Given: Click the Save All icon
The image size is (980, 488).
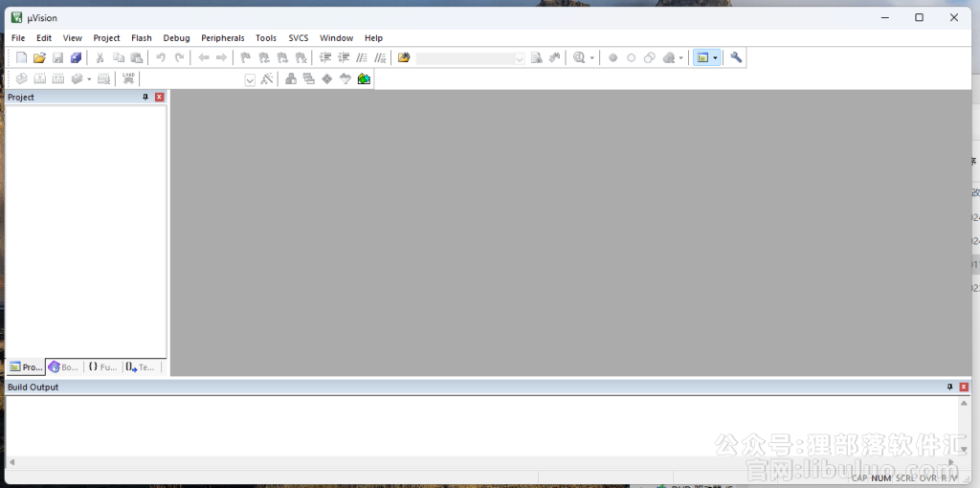Looking at the screenshot, I should pyautogui.click(x=76, y=58).
